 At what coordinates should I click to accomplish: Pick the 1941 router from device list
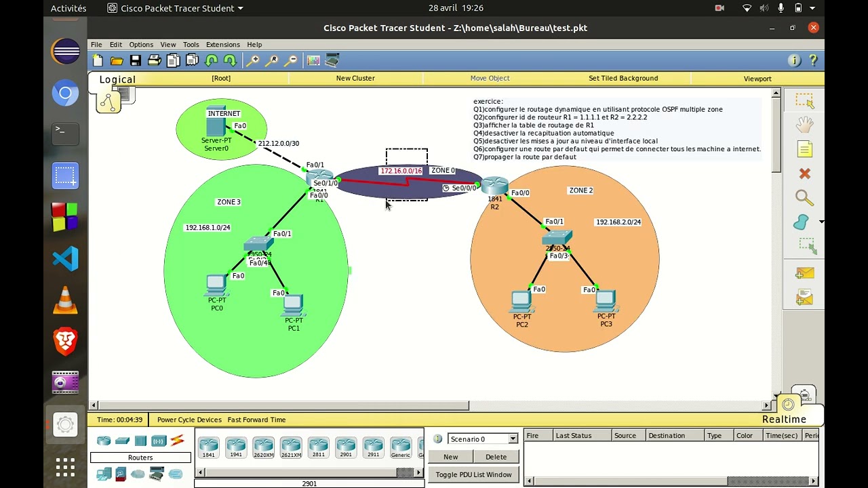point(236,447)
